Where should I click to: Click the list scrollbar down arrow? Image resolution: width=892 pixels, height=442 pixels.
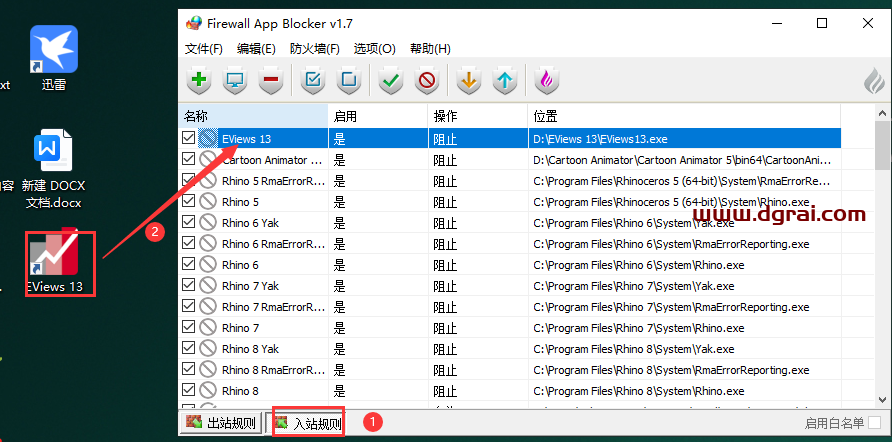[x=883, y=399]
